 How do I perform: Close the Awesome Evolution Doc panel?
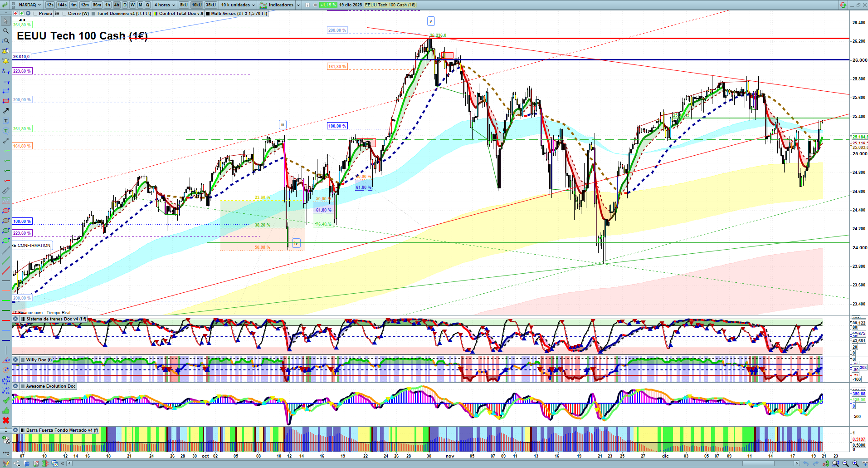[x=15, y=386]
